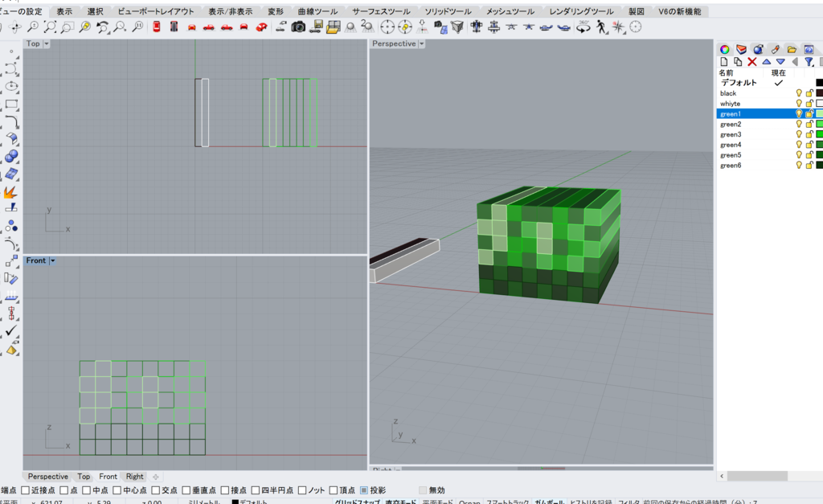Click the 360 turntable rotate icon
823x504 pixels.
tap(583, 27)
